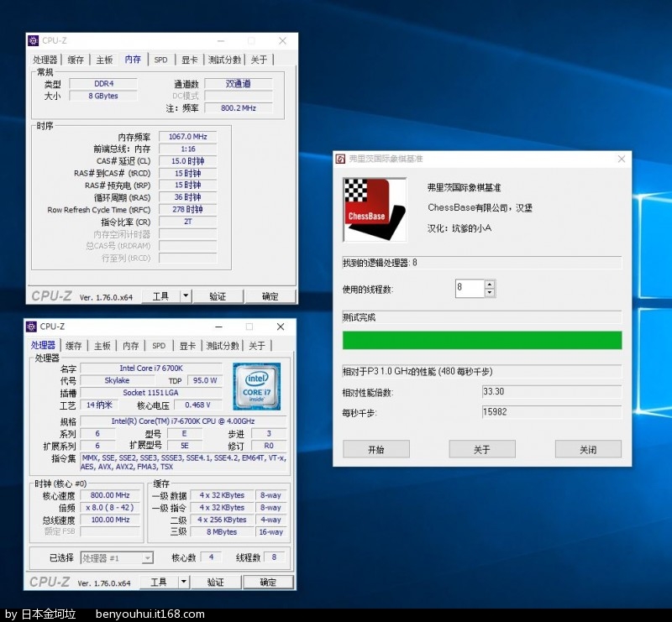Start the chess benchmark with 开始

pyautogui.click(x=375, y=449)
